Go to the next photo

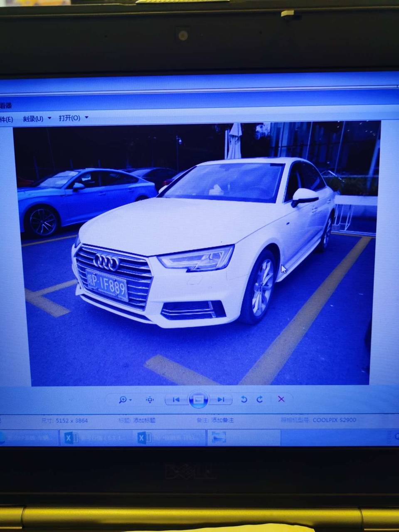tap(221, 399)
